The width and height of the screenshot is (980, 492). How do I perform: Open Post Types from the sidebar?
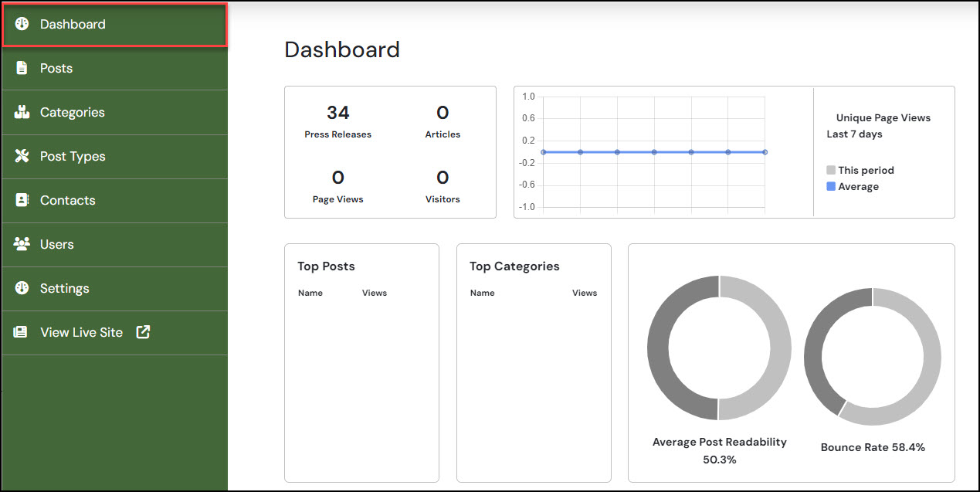(x=114, y=156)
